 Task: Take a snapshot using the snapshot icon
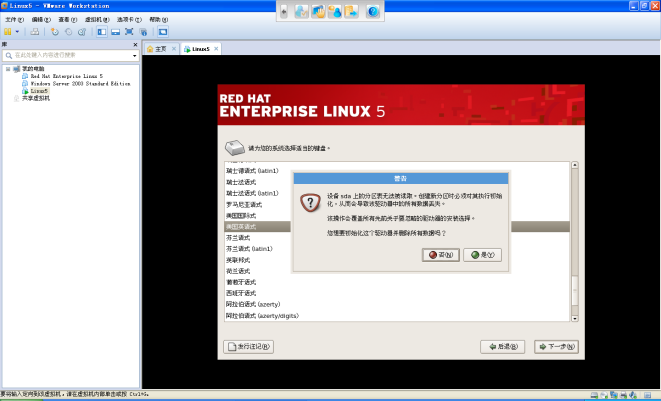55,32
